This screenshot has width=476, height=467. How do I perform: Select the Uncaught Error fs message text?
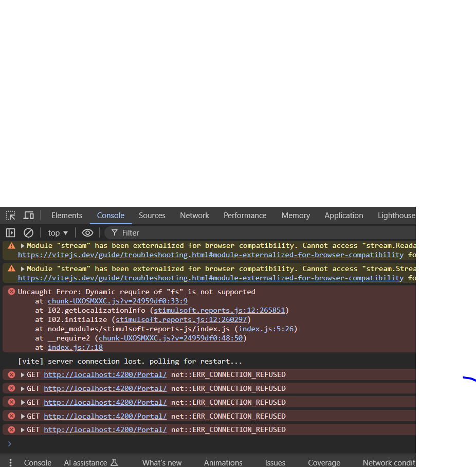136,292
